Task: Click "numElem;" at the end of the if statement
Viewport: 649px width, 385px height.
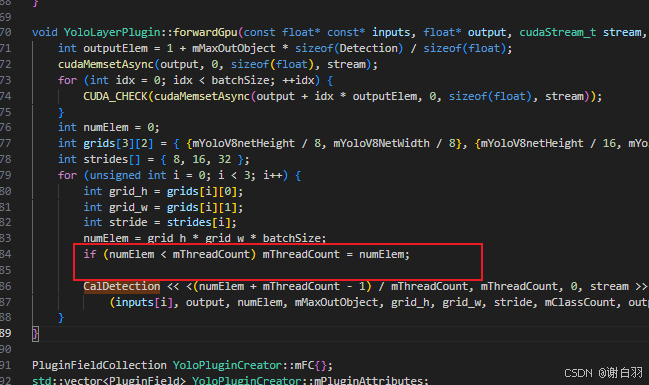Action: click(385, 254)
